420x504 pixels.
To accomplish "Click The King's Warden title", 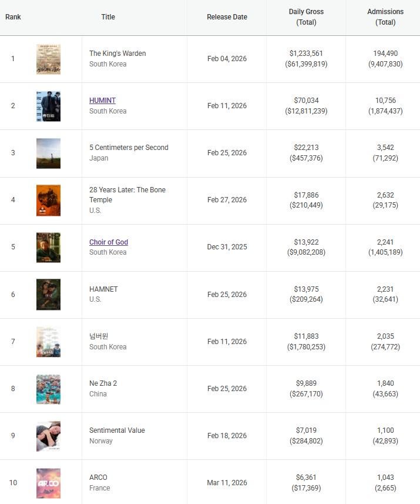I will [x=117, y=54].
